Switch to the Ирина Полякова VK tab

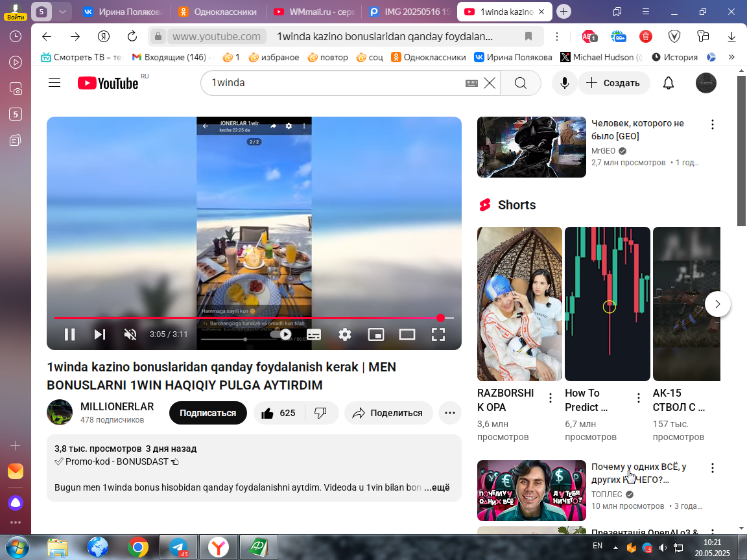pos(123,12)
